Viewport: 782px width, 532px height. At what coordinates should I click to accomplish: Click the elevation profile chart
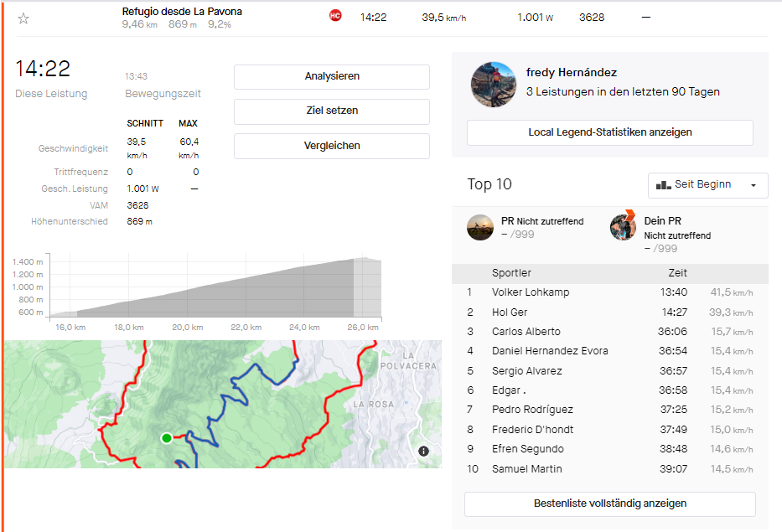tap(215, 287)
